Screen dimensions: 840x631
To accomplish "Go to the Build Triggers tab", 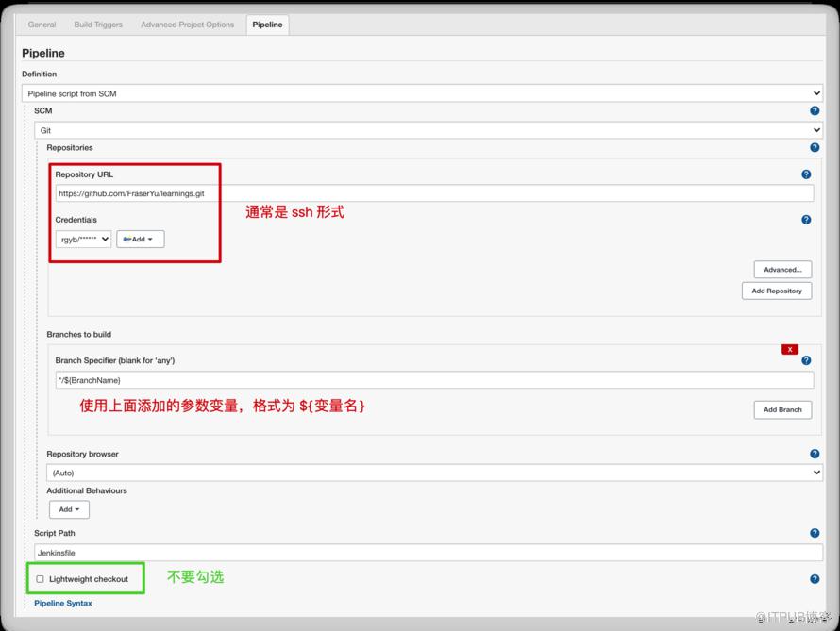I will click(x=98, y=25).
